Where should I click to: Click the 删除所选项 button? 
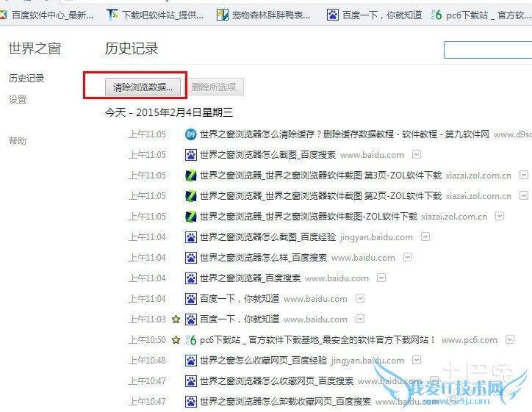pyautogui.click(x=214, y=87)
